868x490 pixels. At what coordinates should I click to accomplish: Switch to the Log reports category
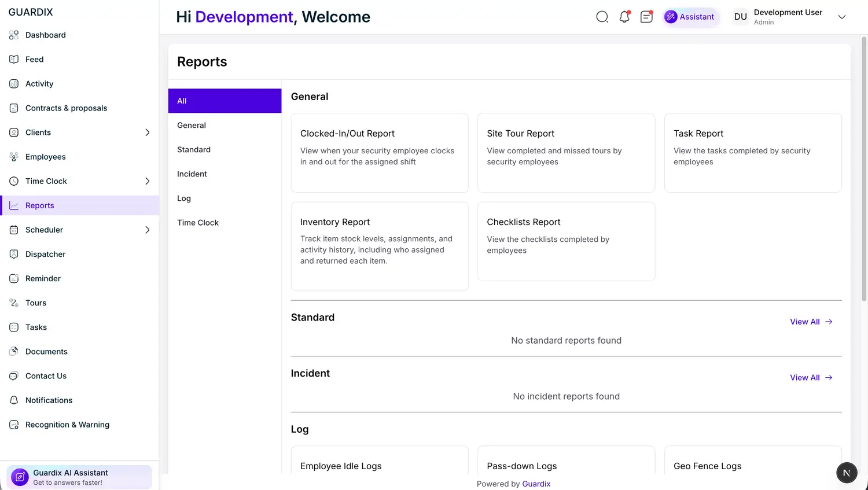click(x=184, y=198)
